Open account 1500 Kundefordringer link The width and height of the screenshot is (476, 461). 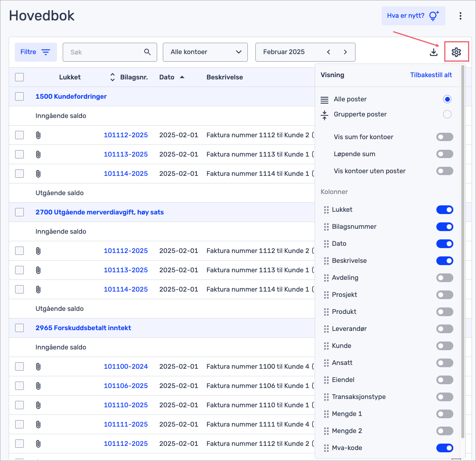pos(71,96)
